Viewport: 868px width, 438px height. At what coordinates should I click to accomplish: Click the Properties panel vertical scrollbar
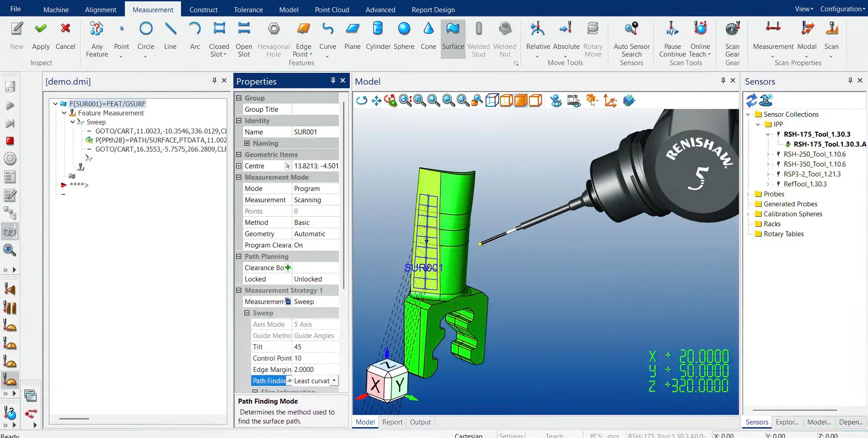pyautogui.click(x=344, y=195)
